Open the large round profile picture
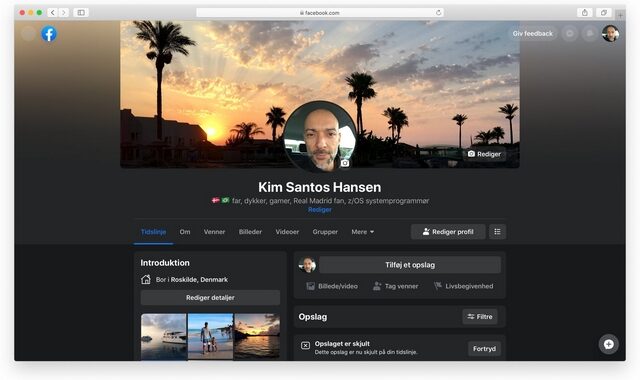 tap(320, 137)
